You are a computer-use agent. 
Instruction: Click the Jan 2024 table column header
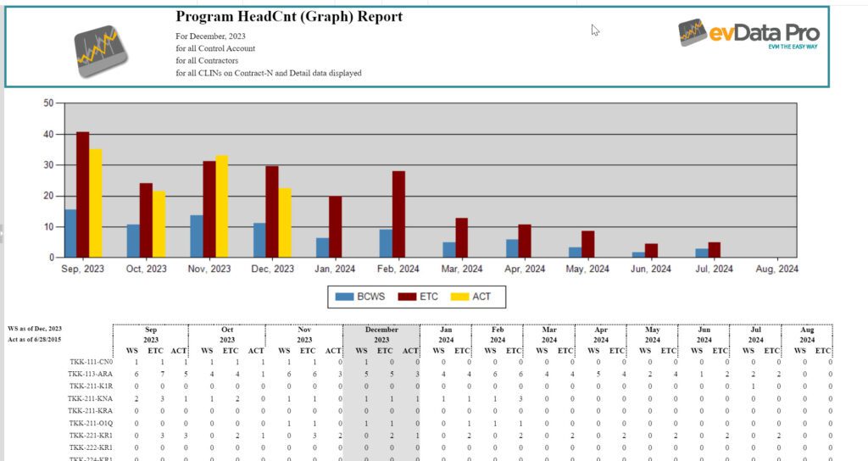(446, 334)
